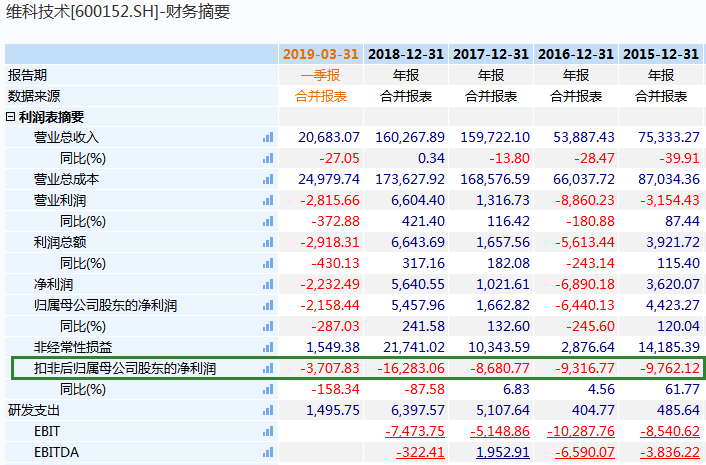
Task: Select the 2019-03-31 column header
Action: coord(321,54)
